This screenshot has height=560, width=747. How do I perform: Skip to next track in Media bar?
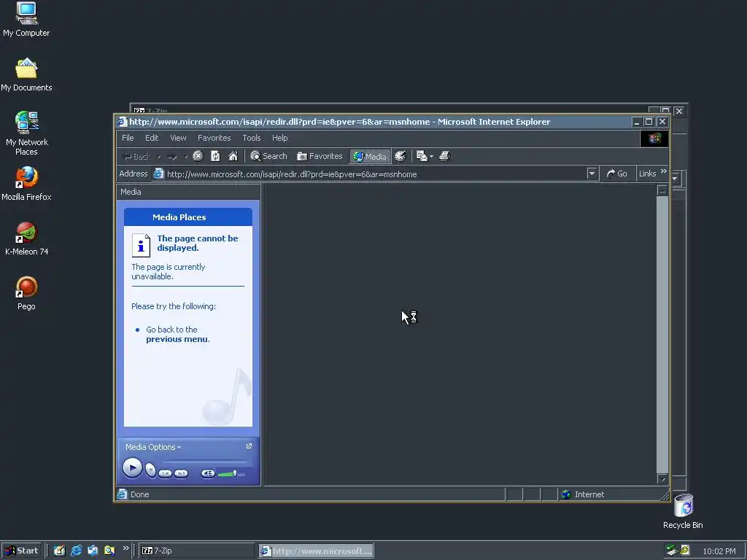[x=181, y=473]
